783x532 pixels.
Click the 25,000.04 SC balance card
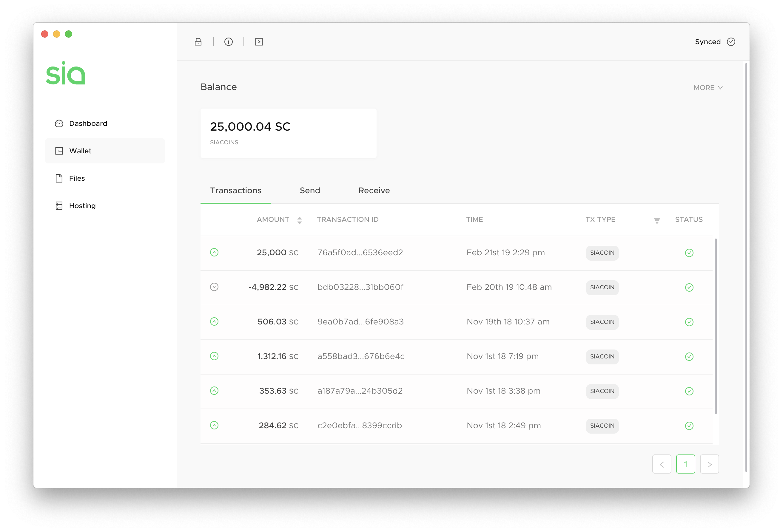tap(288, 133)
